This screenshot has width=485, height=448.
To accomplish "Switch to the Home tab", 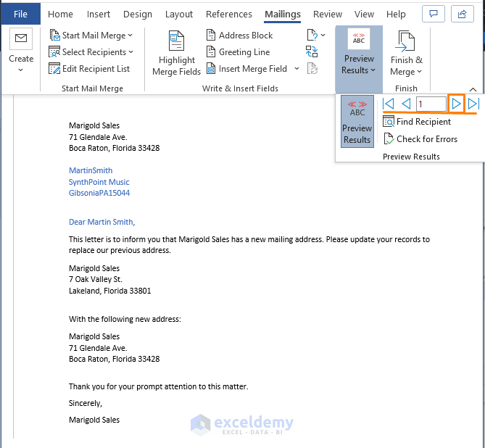I will click(60, 14).
